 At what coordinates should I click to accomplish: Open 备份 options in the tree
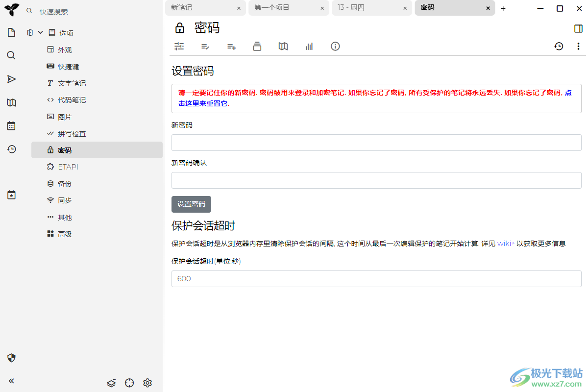click(x=65, y=184)
